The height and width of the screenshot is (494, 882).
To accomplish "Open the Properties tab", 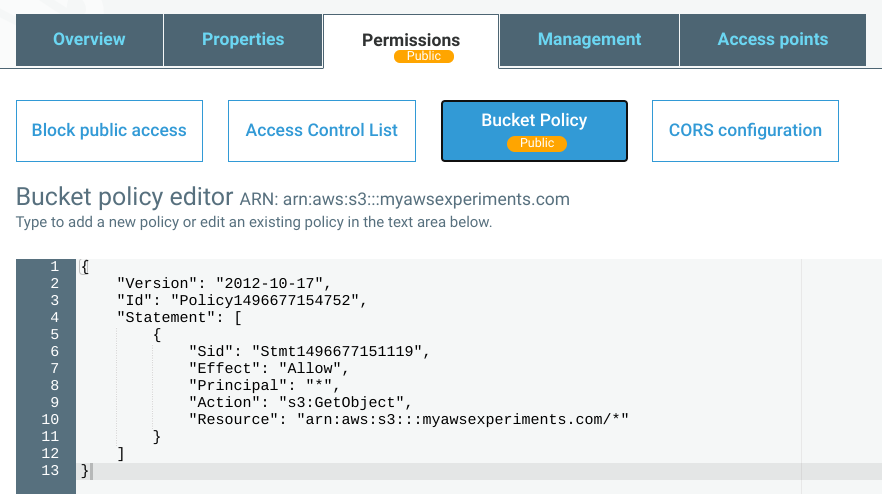I will coord(243,40).
